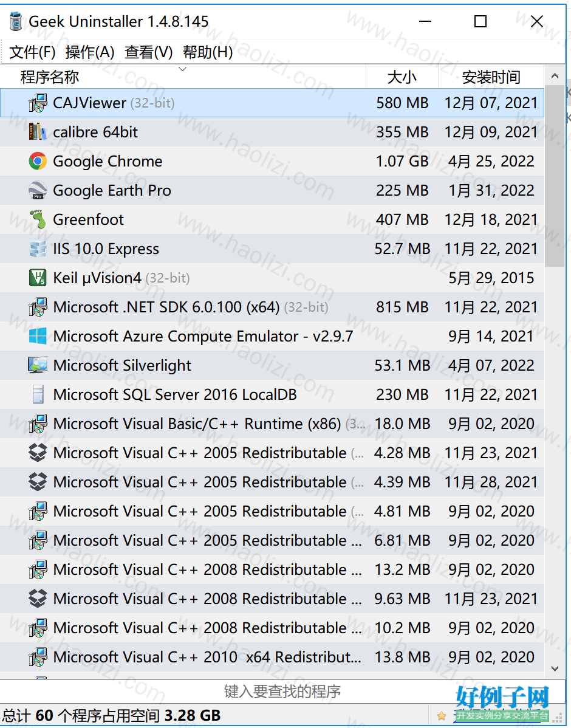The height and width of the screenshot is (728, 571).
Task: Select the CAJViewer (32-bit) row name
Action: (x=114, y=103)
